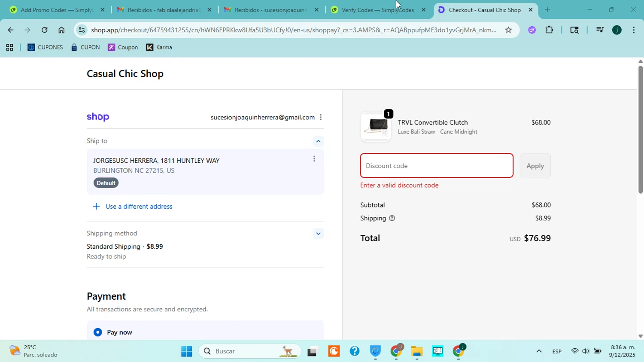The width and height of the screenshot is (644, 362).
Task: Open account options menu beside email
Action: [321, 117]
